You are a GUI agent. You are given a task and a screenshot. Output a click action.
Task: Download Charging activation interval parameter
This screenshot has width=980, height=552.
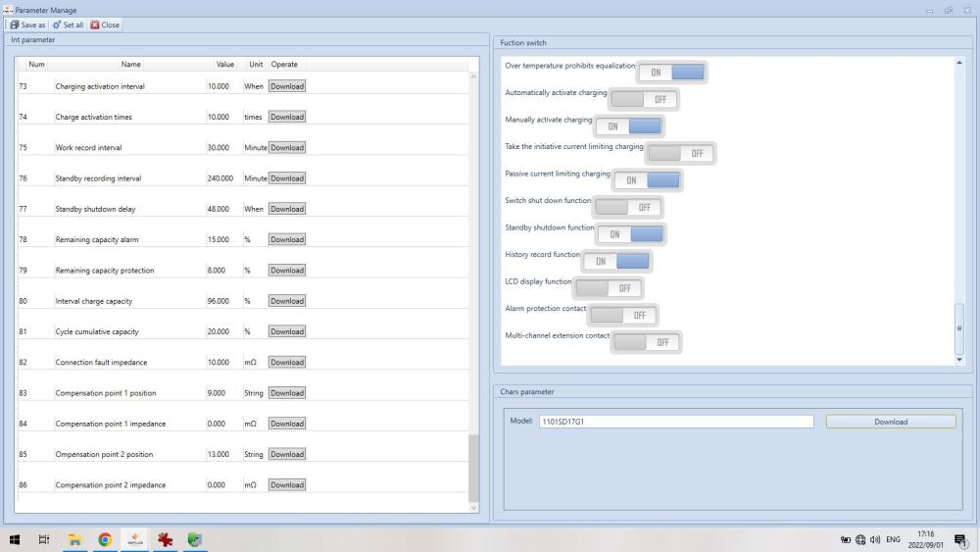point(287,86)
